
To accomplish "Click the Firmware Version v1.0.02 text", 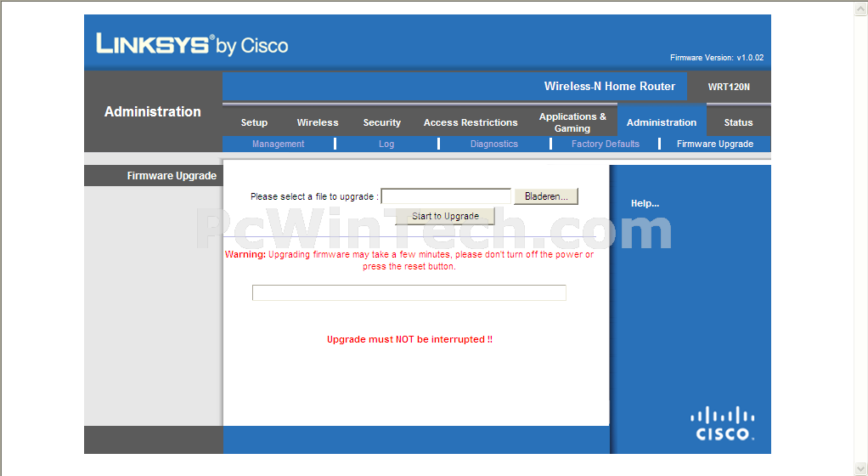I will (x=717, y=58).
